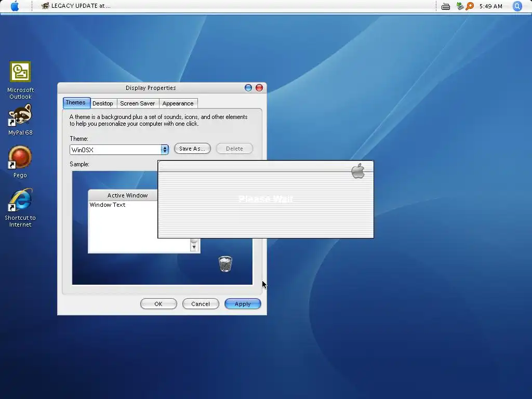Click the Window Text sample label
Image resolution: width=532 pixels, height=399 pixels.
click(108, 205)
